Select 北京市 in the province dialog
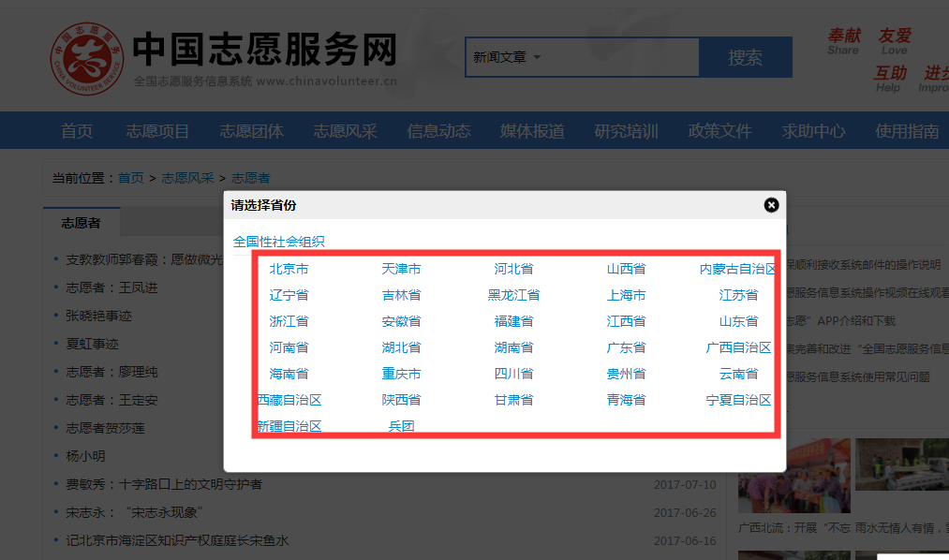 tap(289, 268)
